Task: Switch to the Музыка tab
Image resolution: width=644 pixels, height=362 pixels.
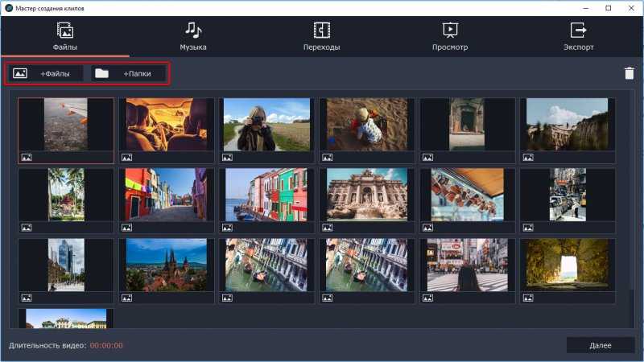Action: tap(193, 36)
